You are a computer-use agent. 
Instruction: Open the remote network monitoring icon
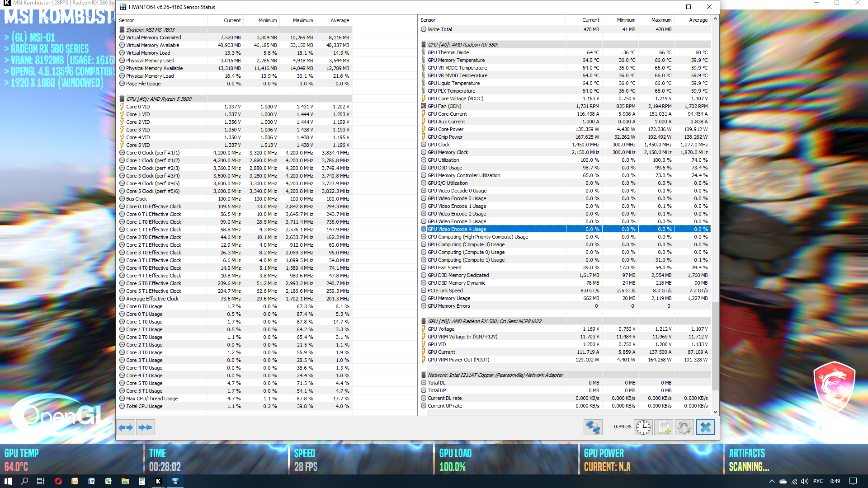pos(593,427)
